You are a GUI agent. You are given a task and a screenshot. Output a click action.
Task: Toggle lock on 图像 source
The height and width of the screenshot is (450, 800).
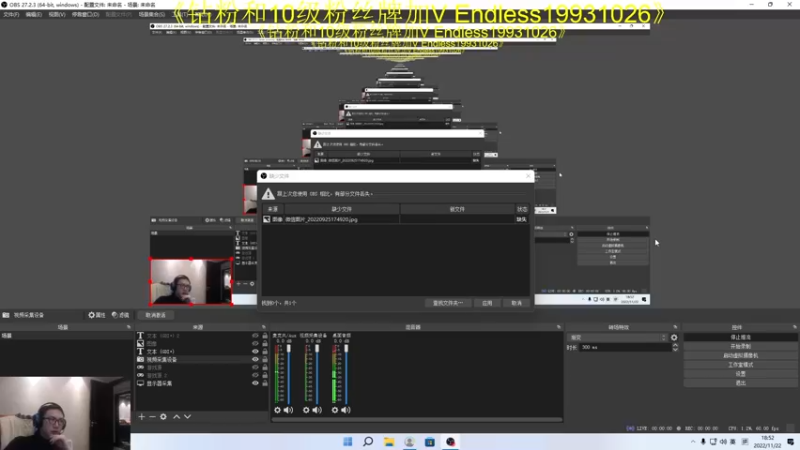(265, 343)
